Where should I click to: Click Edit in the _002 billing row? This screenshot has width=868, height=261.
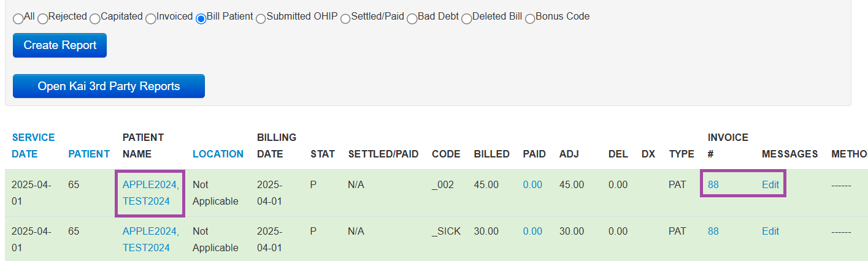pos(770,184)
